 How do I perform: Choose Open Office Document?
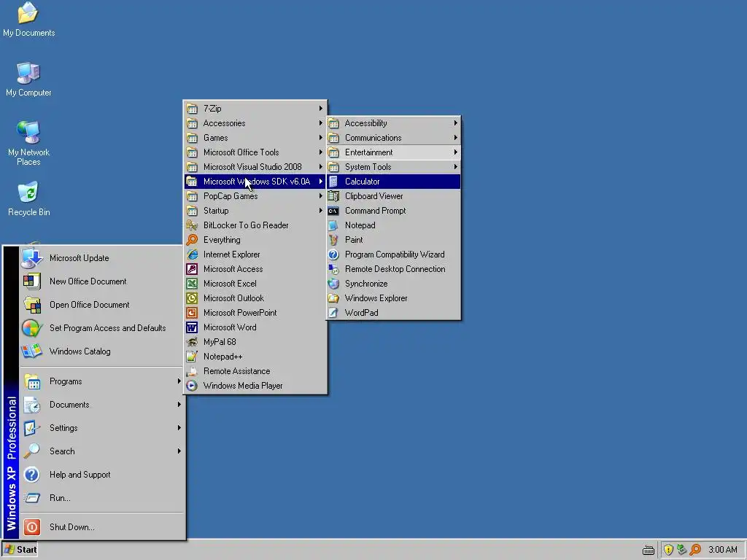coord(101,305)
